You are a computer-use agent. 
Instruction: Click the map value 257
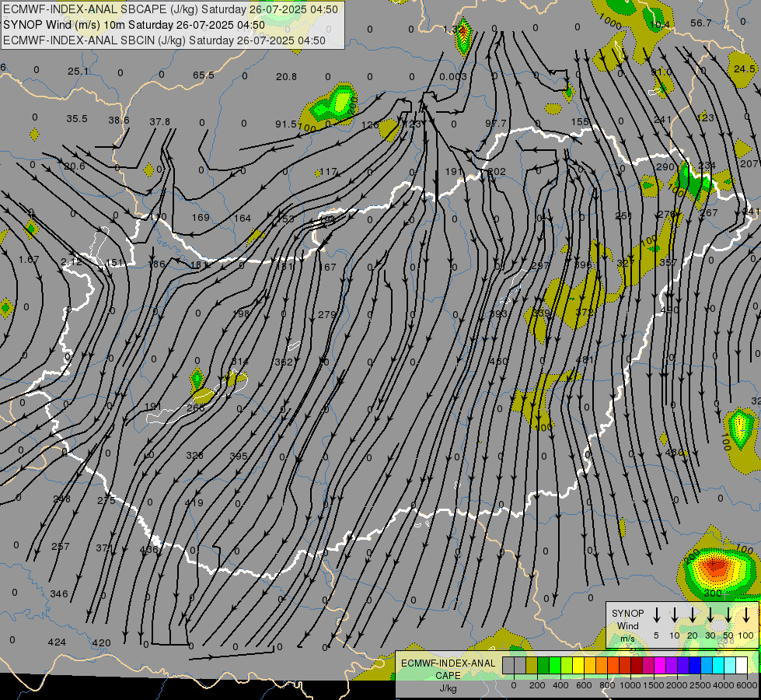click(x=61, y=546)
